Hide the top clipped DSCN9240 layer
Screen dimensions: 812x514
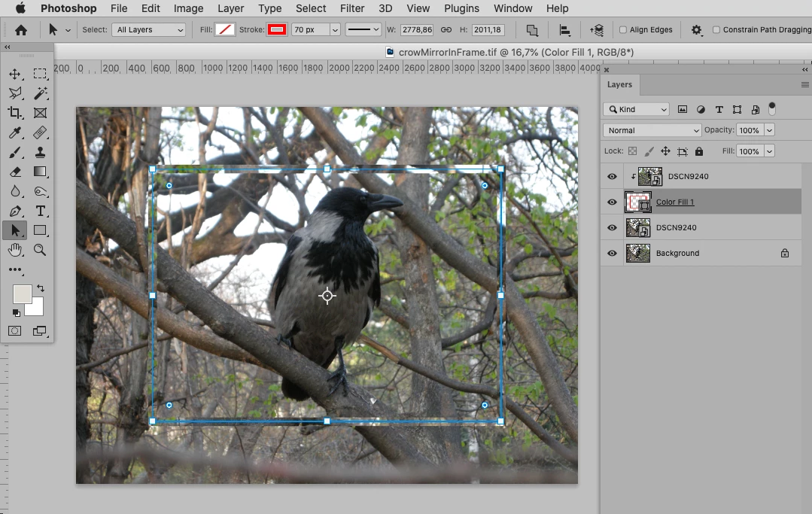[612, 177]
